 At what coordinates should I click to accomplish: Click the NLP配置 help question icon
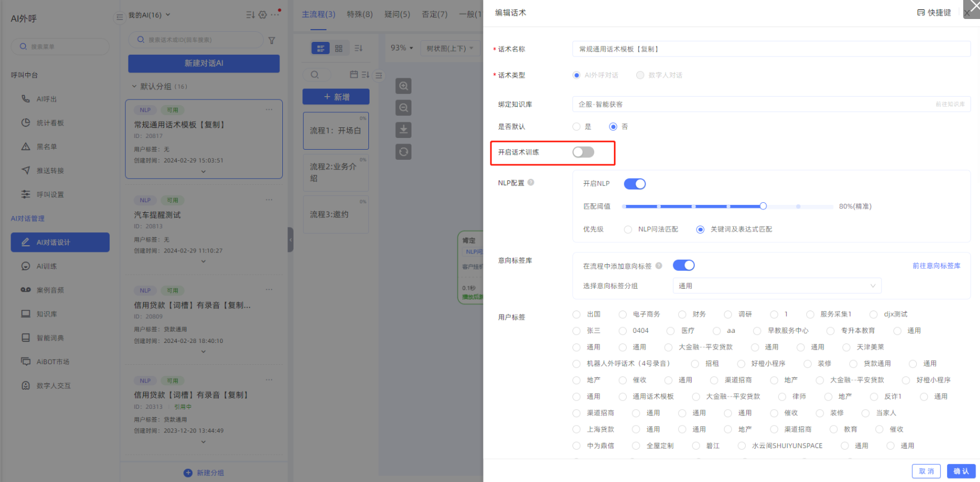(x=531, y=182)
